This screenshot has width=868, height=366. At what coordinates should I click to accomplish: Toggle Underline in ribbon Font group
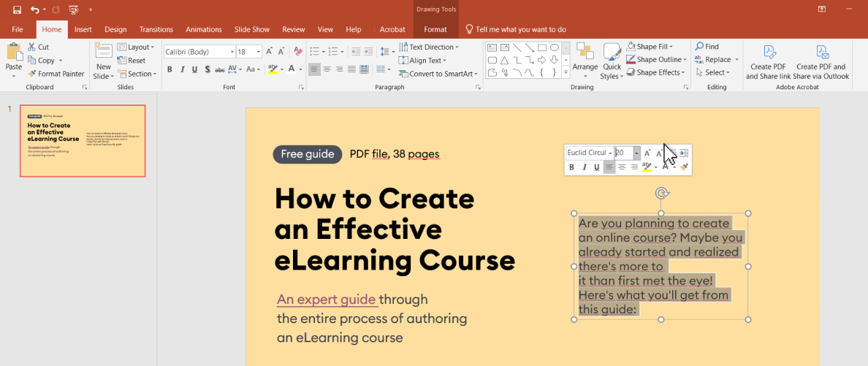point(194,69)
